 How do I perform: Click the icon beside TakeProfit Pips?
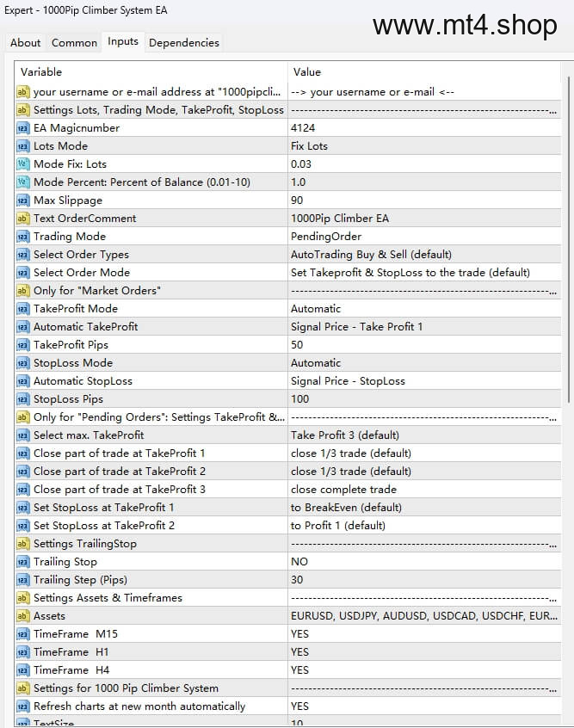(x=22, y=345)
